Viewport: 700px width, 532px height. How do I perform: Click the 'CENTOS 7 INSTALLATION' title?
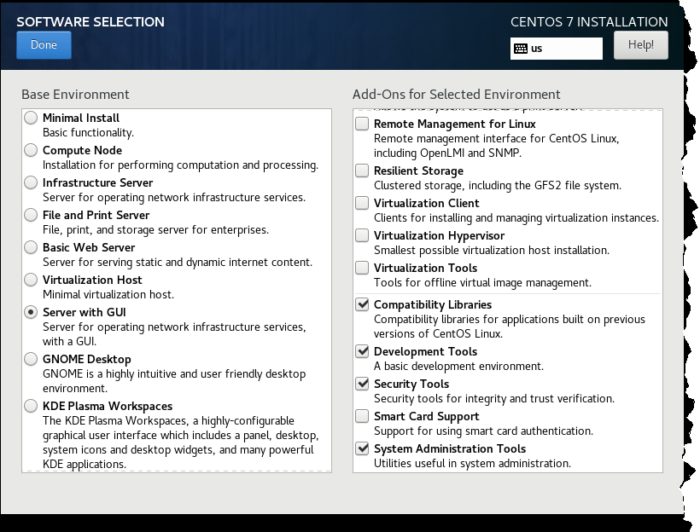pyautogui.click(x=589, y=22)
